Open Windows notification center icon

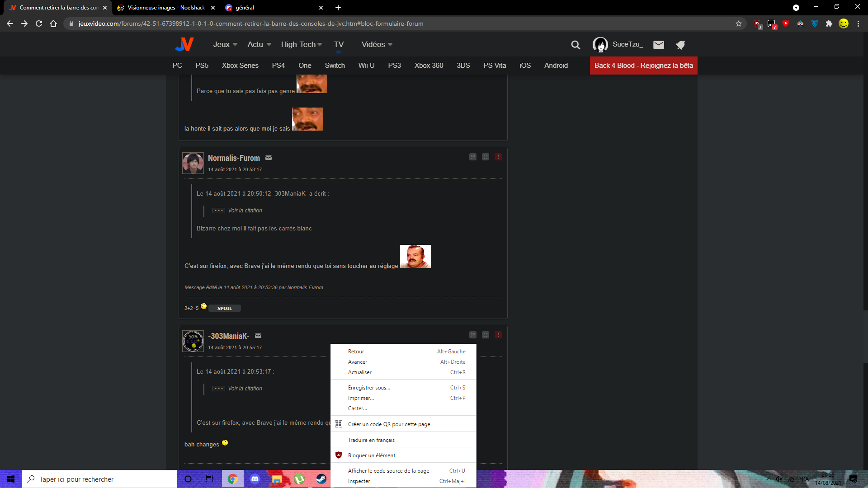pyautogui.click(x=853, y=479)
